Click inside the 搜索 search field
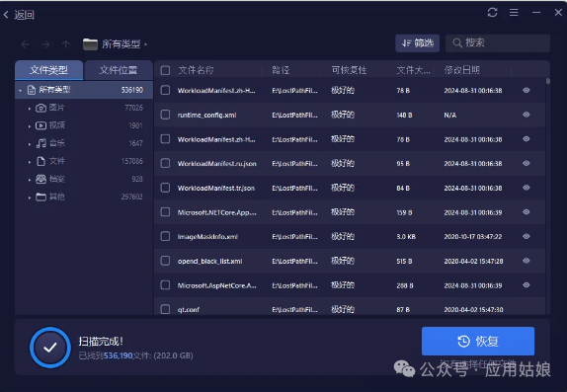 click(x=498, y=43)
